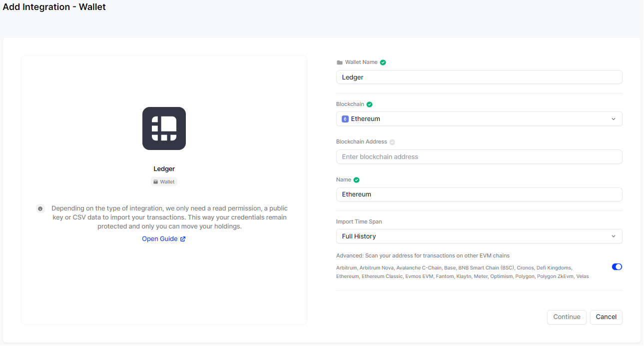
Task: Open the Blockchain dropdown showing Ethereum
Action: point(479,119)
